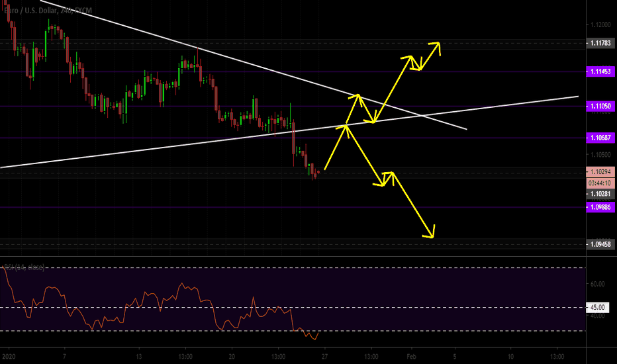Screen dimensions: 617x364
Task: Select the purple 1.11453 price level tag
Action: pos(600,71)
